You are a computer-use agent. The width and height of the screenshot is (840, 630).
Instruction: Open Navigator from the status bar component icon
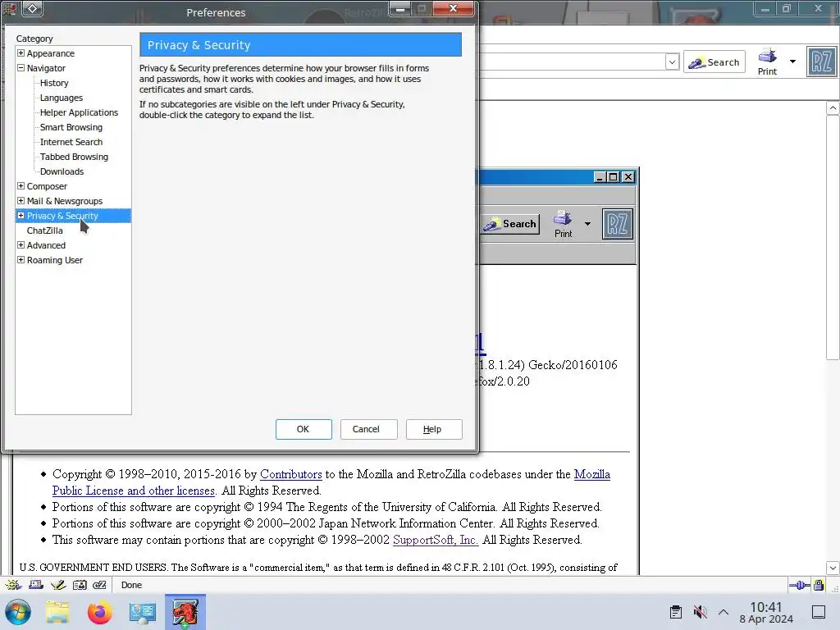(13, 585)
